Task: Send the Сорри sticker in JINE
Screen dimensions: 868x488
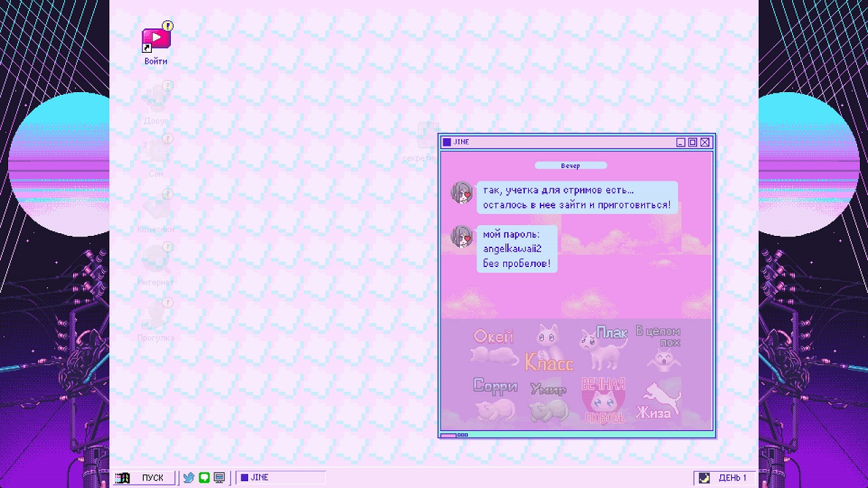Action: click(x=494, y=399)
